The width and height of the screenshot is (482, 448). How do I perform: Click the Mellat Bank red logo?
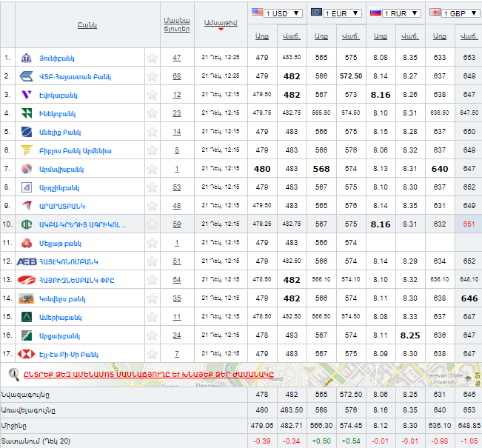coord(27,243)
